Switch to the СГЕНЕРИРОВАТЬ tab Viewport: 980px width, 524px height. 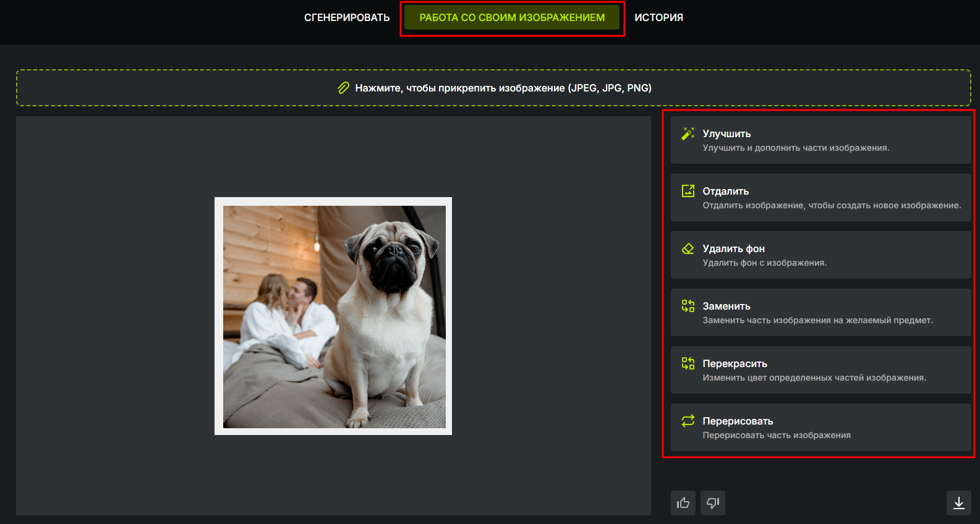[347, 18]
